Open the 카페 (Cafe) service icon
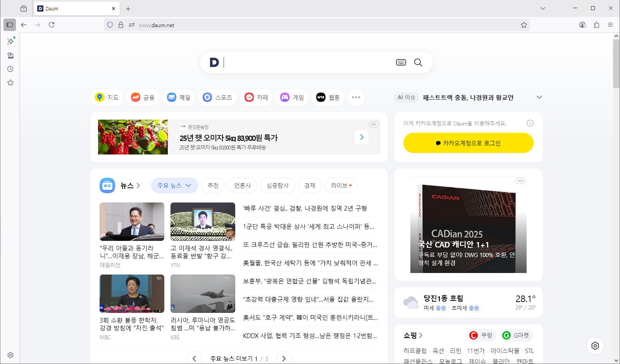The image size is (620, 364). click(x=256, y=97)
